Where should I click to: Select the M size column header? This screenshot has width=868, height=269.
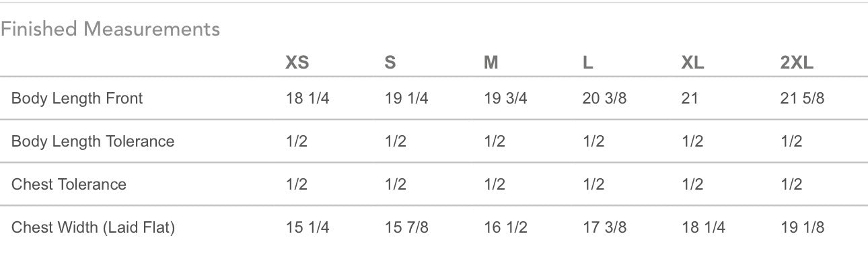pos(491,63)
